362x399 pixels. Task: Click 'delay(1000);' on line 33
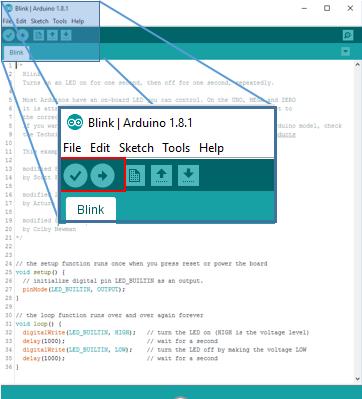(x=44, y=341)
